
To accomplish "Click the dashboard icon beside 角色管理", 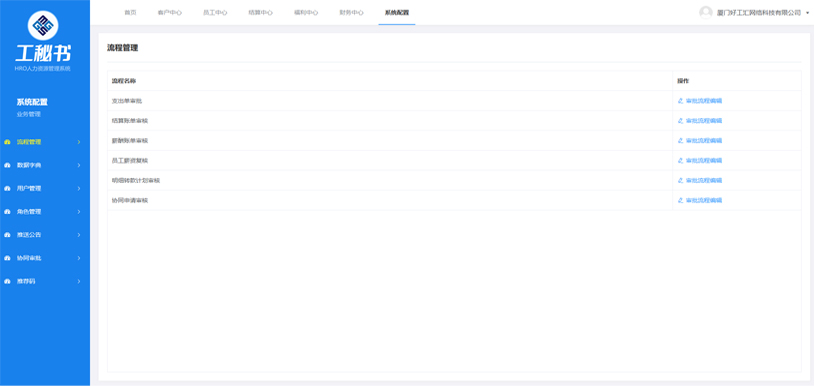I will [x=7, y=212].
